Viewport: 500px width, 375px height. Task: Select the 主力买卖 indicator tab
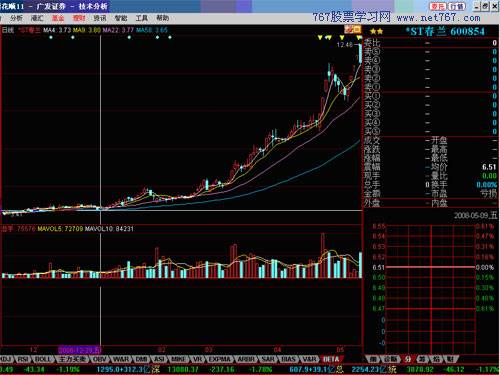(72, 359)
